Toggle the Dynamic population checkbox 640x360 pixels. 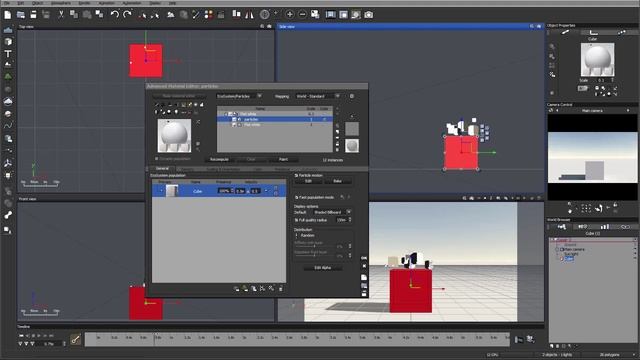coord(156,158)
